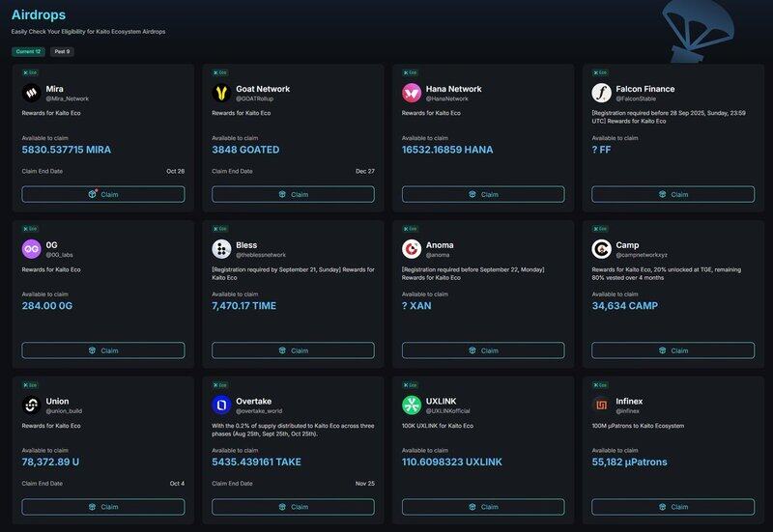Click the Eco badge on Bless card

220,229
